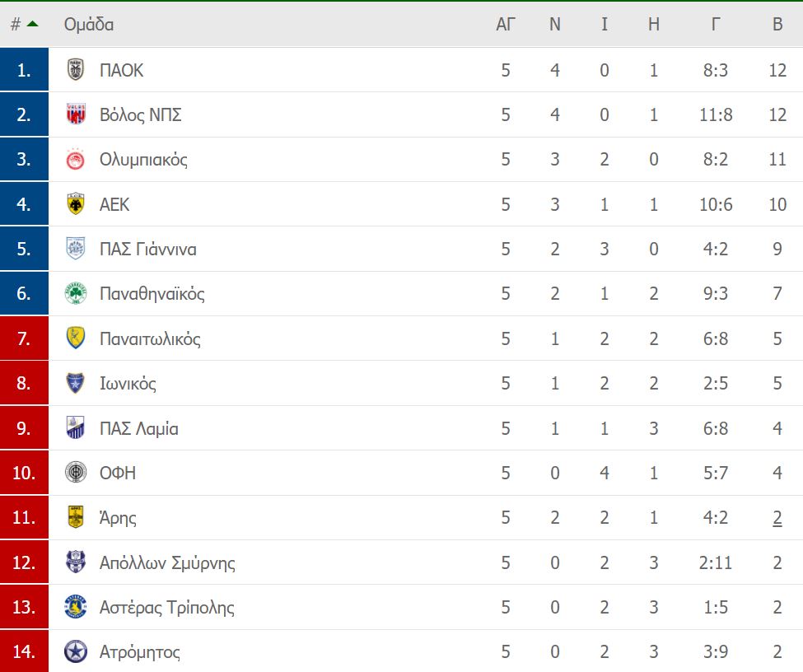
Task: Sort table by rank arrow in # column
Action: click(32, 24)
